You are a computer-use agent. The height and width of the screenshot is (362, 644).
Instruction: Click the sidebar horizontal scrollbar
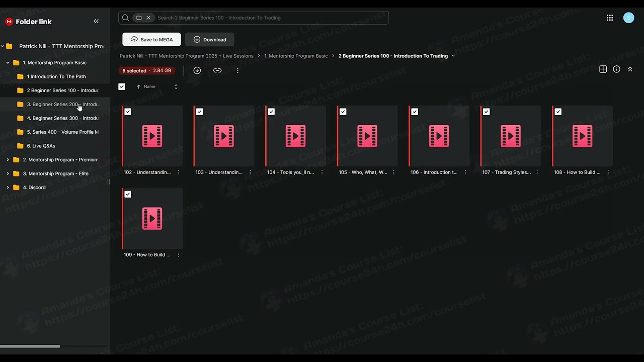pyautogui.click(x=30, y=346)
